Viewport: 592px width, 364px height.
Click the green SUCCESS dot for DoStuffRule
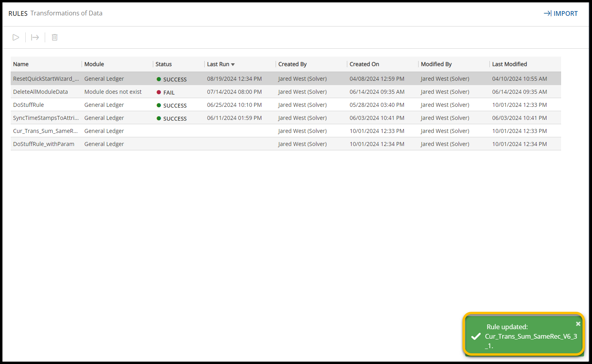pos(159,105)
